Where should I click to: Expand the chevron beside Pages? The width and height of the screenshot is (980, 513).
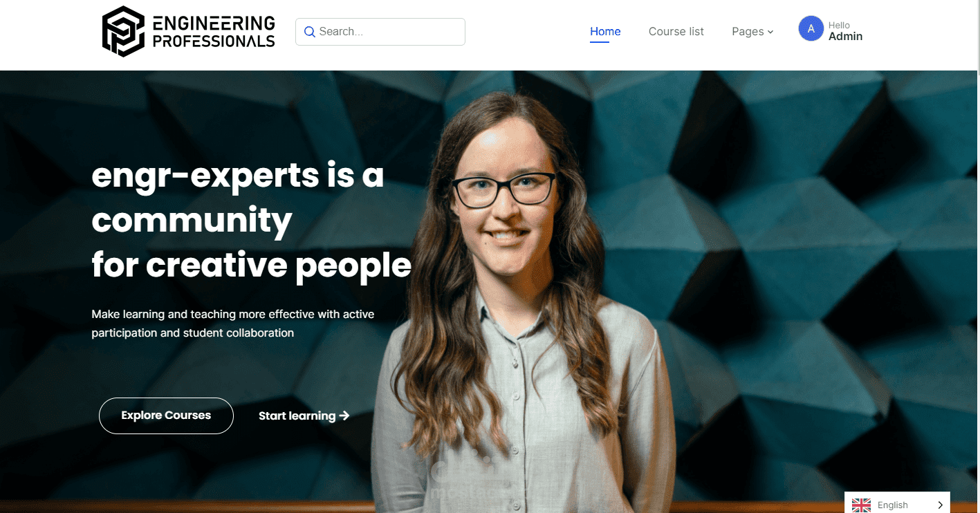pyautogui.click(x=770, y=32)
